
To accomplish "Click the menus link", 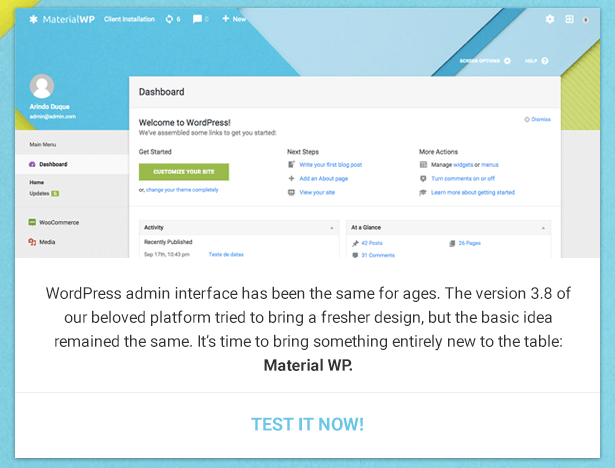I will pos(490,165).
